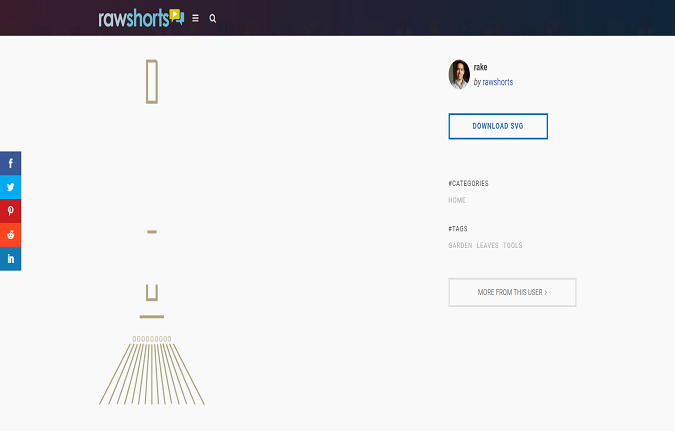
Task: Share the page on LinkedIn
Action: [10, 259]
